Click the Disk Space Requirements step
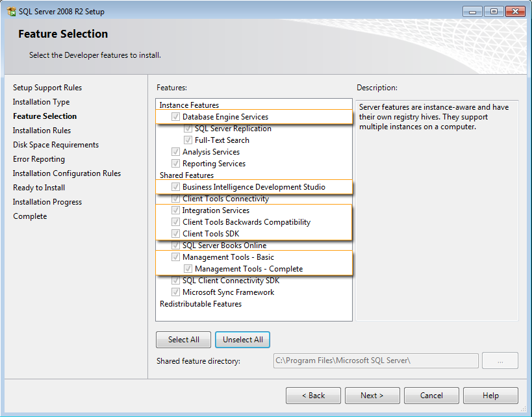The width and height of the screenshot is (532, 417). 56,145
